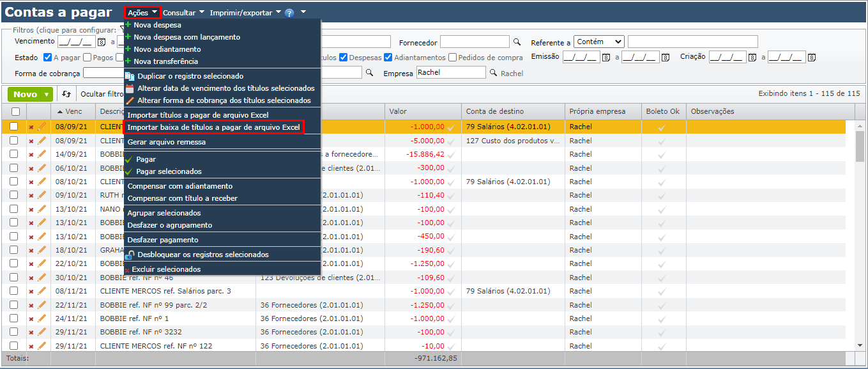Viewport: 868px width, 369px height.
Task: Open dropdown arrow after help icon
Action: pyautogui.click(x=303, y=12)
